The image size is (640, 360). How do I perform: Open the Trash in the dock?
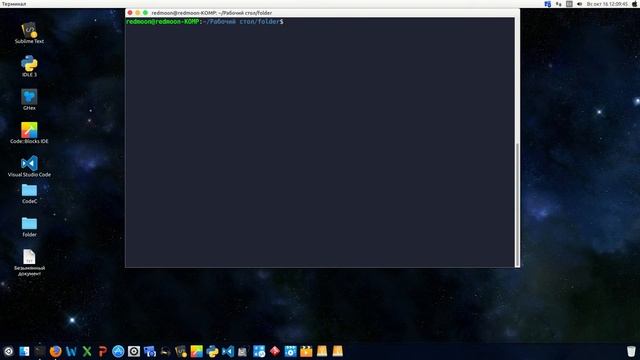coord(631,351)
